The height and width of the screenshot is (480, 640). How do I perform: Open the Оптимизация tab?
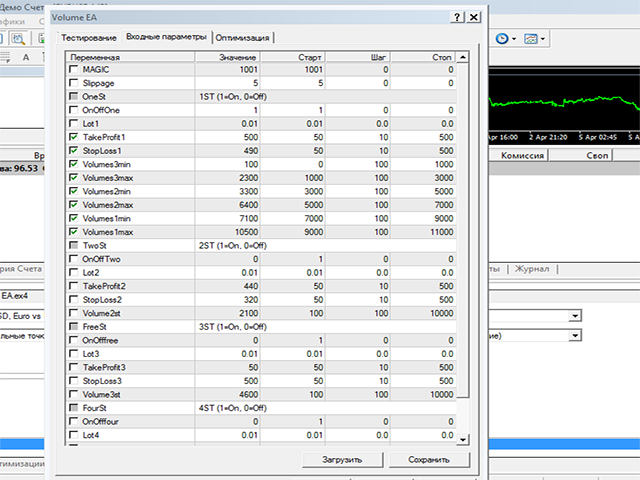pyautogui.click(x=243, y=37)
